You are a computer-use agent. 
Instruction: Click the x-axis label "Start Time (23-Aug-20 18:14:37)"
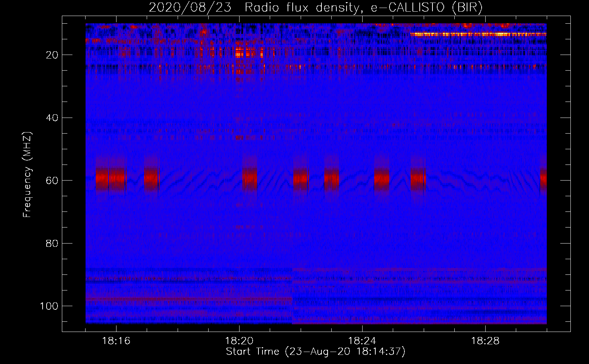[316, 352]
